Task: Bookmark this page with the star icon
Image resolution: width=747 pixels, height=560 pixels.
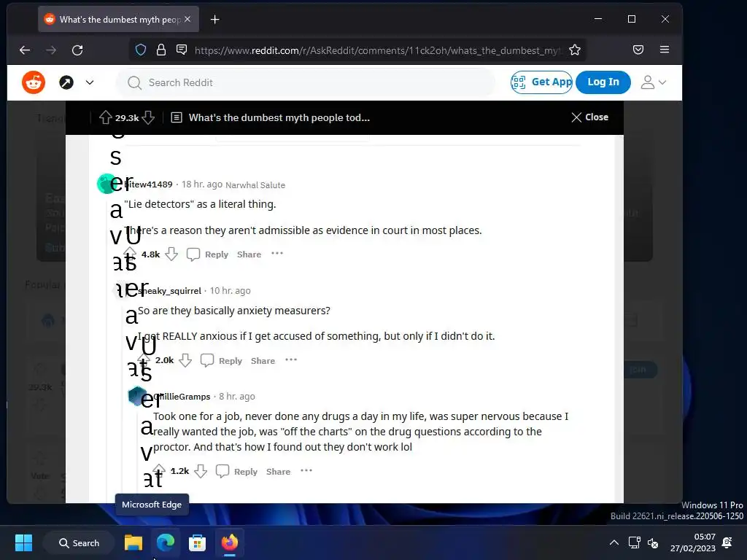Action: point(575,50)
